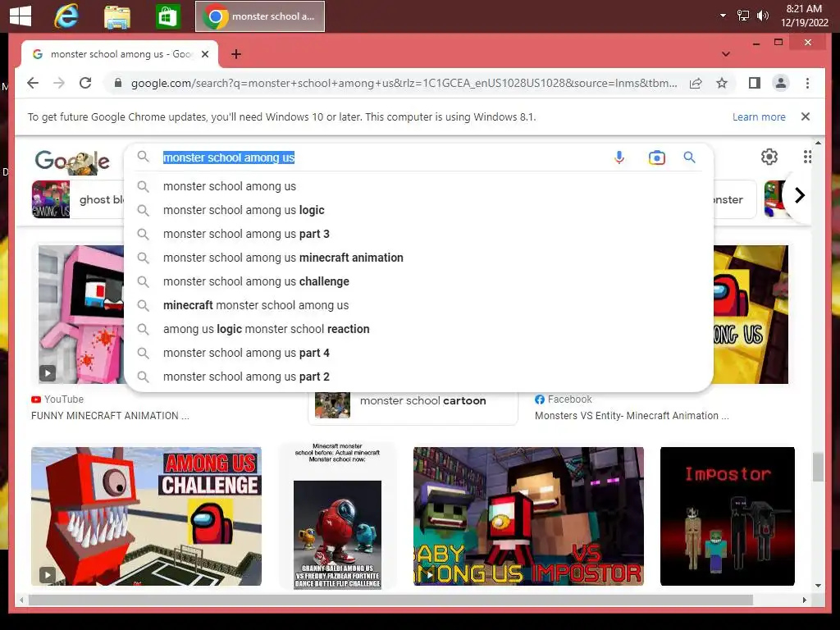Reload the page with refresh icon
Screen dimensions: 840x630
coord(85,83)
